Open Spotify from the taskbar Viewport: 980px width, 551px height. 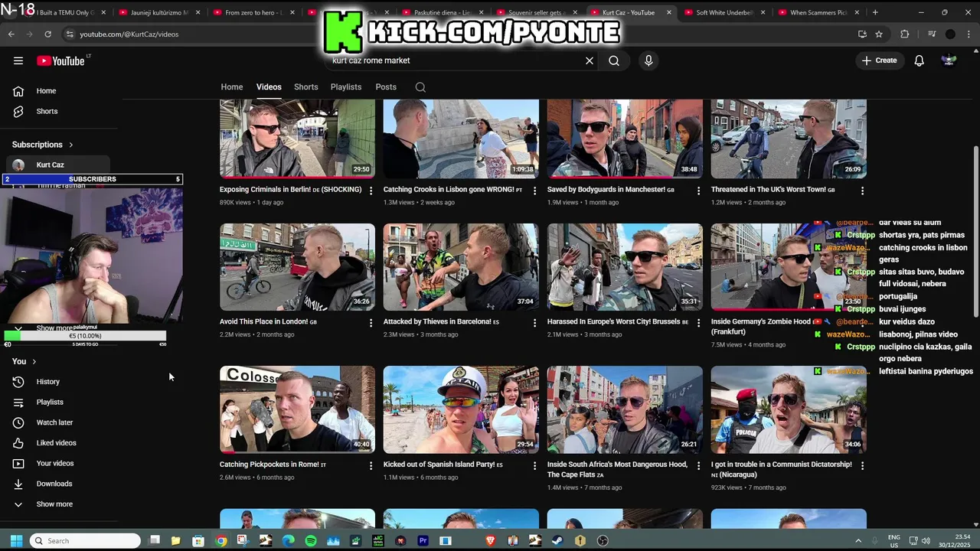click(310, 540)
